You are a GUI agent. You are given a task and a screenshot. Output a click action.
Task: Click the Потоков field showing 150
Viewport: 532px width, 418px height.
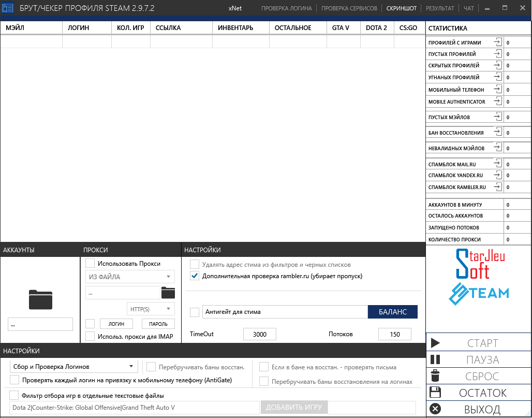coord(394,334)
